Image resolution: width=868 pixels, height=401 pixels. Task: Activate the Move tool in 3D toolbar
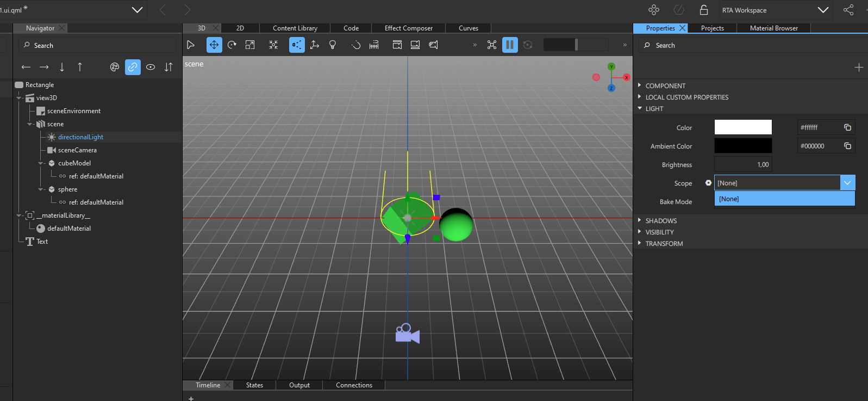[214, 45]
